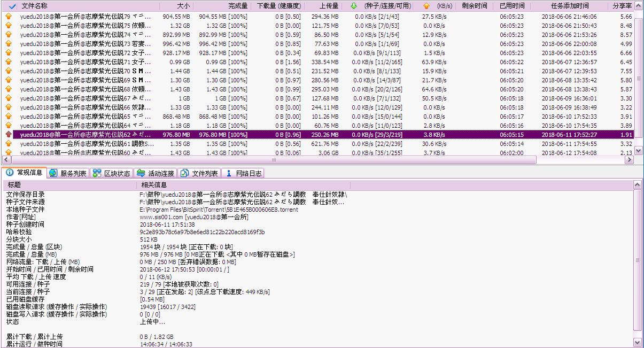This screenshot has width=644, height=348.
Task: Sort the list by 分享率 column header
Action: [x=622, y=6]
